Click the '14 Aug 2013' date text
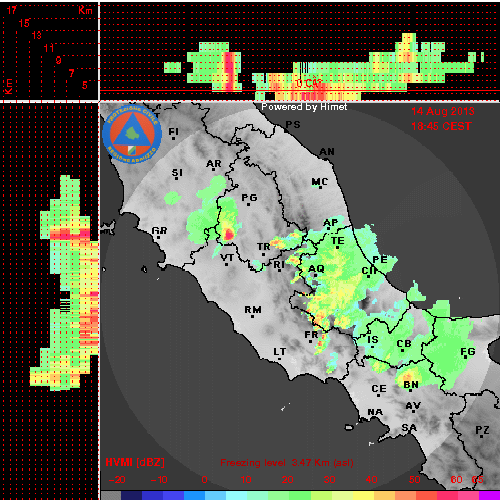The width and height of the screenshot is (500, 500). point(443,111)
